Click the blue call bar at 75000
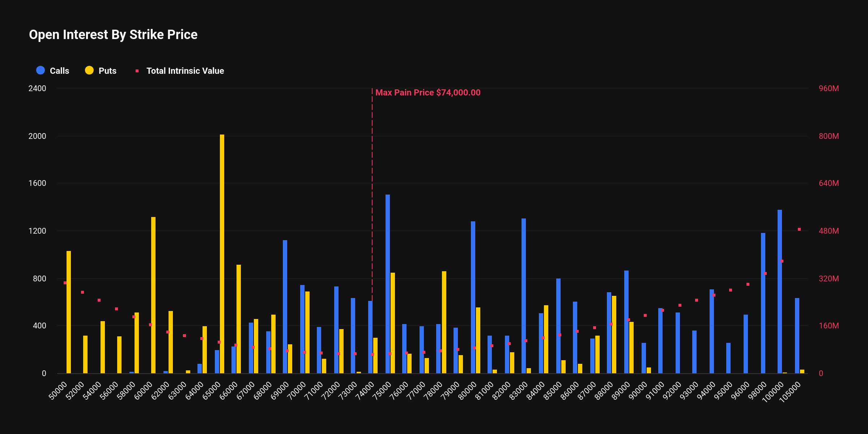The width and height of the screenshot is (868, 434). click(388, 284)
